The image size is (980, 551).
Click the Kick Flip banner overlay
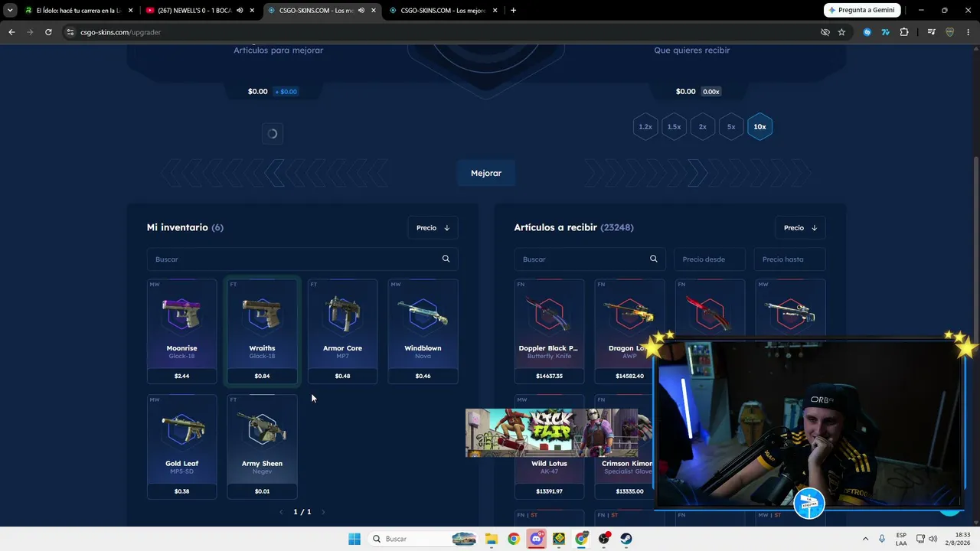pyautogui.click(x=551, y=433)
